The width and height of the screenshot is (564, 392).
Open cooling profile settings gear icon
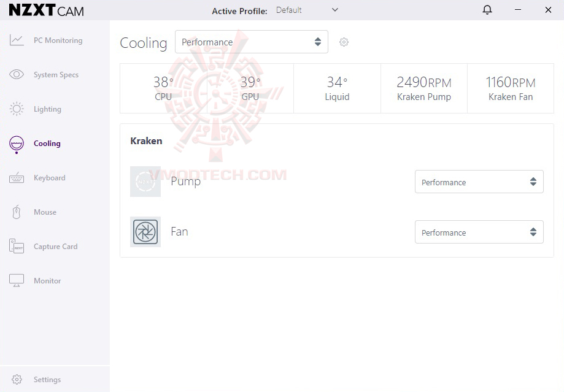(344, 42)
